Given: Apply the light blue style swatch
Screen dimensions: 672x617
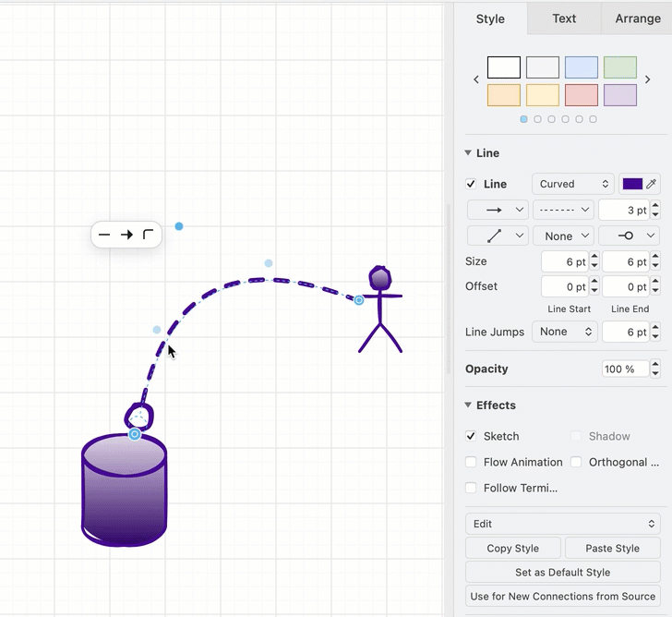Looking at the screenshot, I should pos(582,67).
